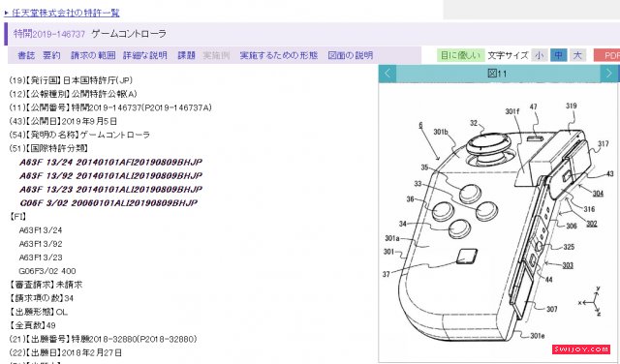Viewport: 620px width, 364px height.
Task: Select the 【全頁数】49 line
Action: point(32,325)
